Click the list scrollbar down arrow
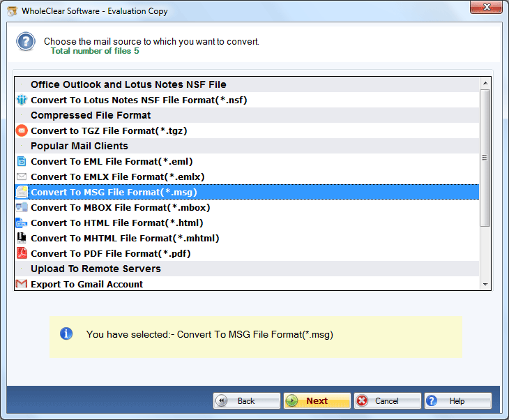The image size is (509, 420). coord(485,285)
